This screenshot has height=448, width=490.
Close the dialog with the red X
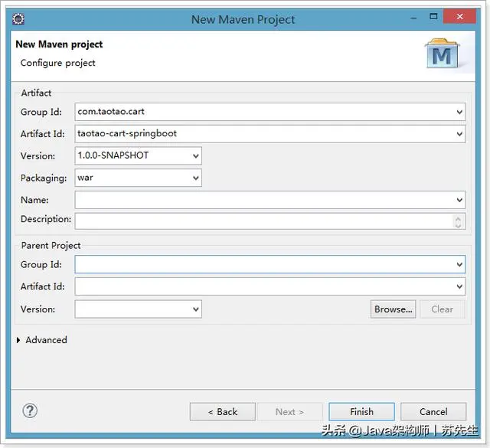click(x=459, y=16)
